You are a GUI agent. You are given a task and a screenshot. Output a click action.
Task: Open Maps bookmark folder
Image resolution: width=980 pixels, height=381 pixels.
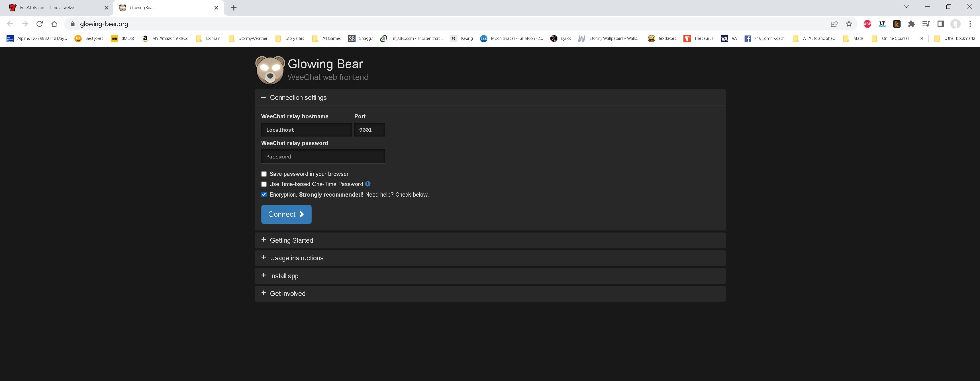pos(853,38)
